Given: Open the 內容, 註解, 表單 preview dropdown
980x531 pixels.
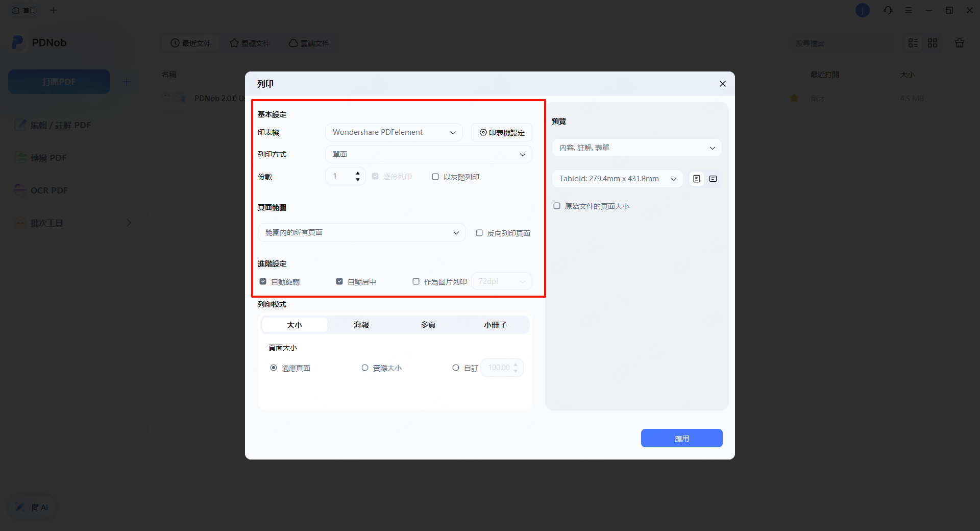Looking at the screenshot, I should tap(637, 148).
